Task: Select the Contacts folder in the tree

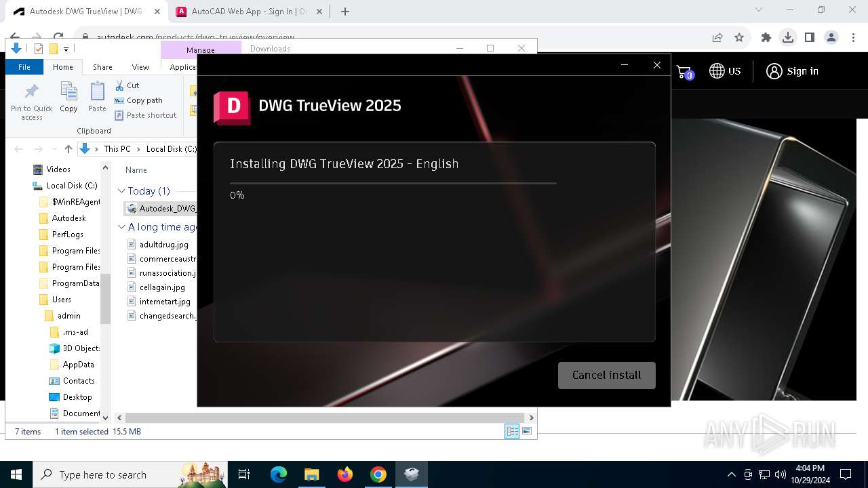Action: pos(79,381)
